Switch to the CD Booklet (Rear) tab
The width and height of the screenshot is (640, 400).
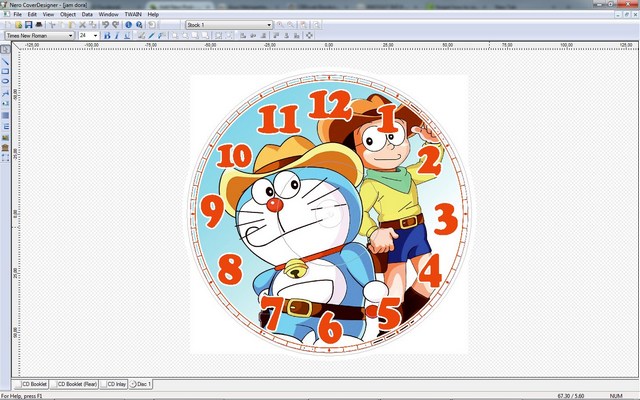pos(74,384)
